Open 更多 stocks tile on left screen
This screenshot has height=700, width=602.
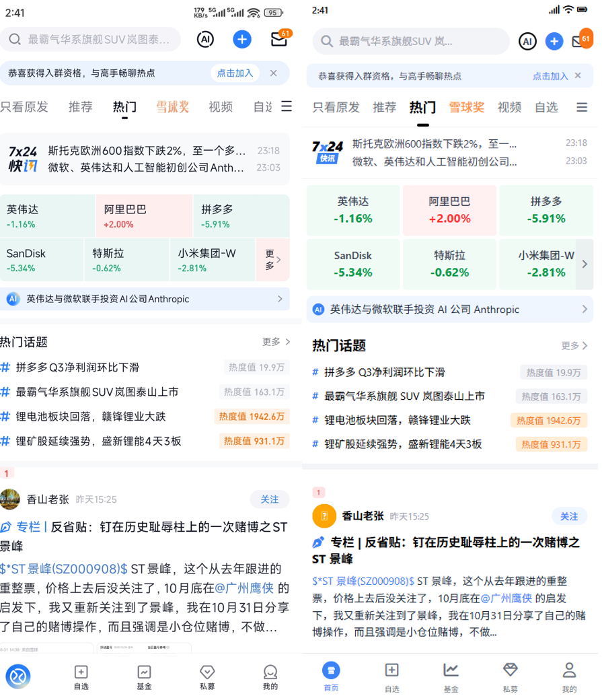pos(272,259)
